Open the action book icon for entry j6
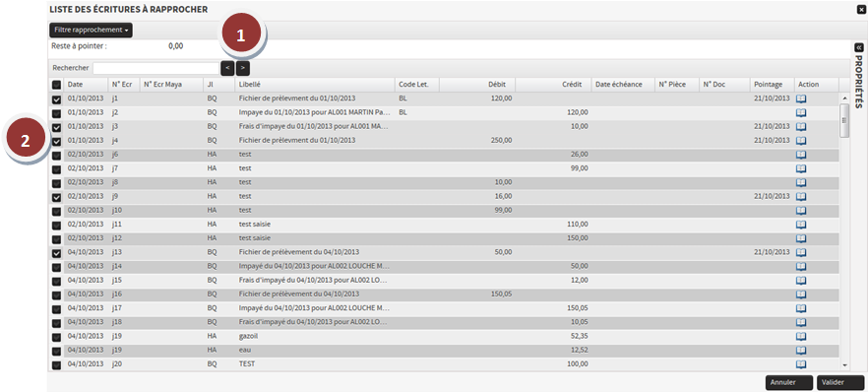868x392 pixels. (800, 155)
